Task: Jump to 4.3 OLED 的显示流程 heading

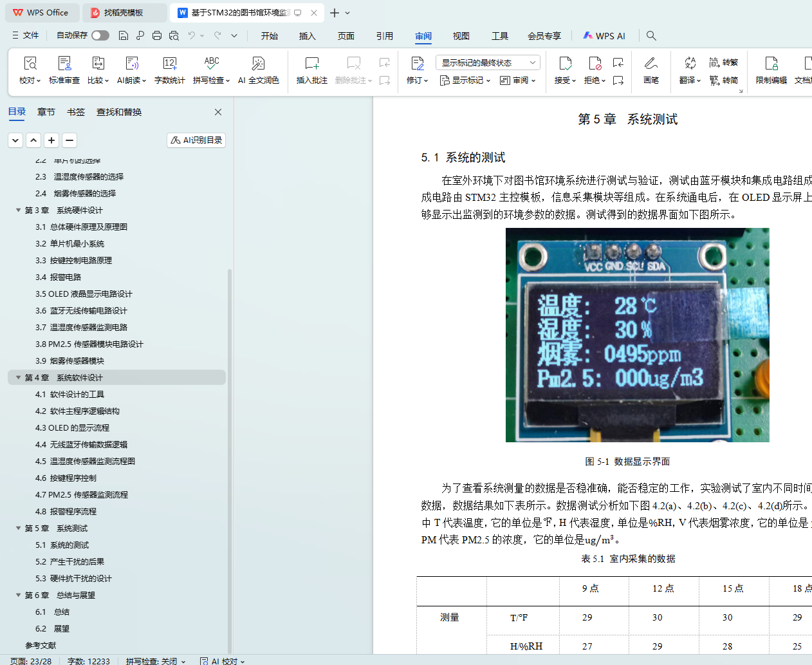Action: [72, 427]
